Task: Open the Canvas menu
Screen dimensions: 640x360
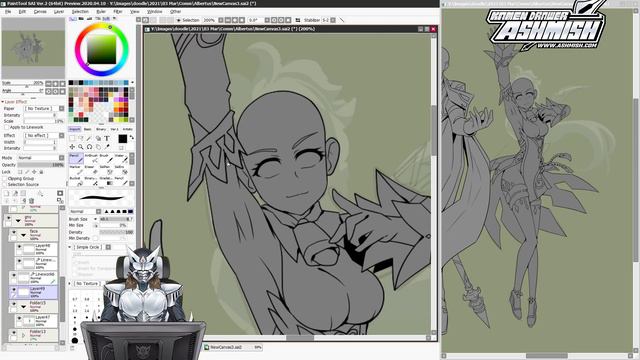Action: (40, 11)
